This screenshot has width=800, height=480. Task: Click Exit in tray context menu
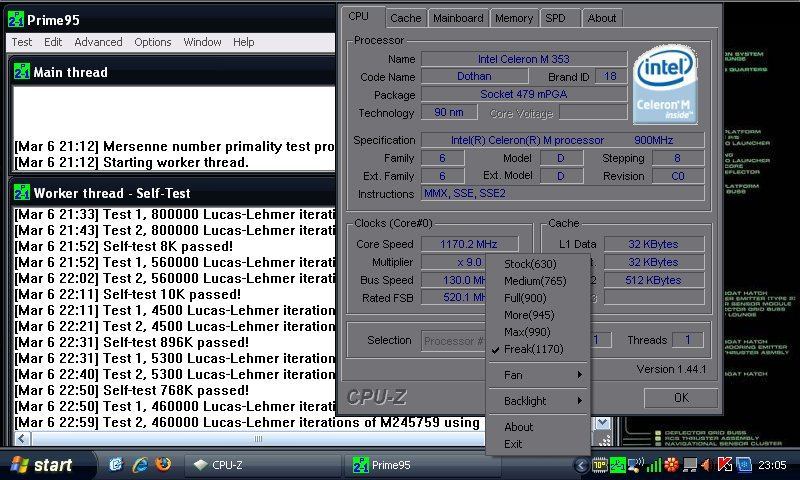click(x=538, y=444)
